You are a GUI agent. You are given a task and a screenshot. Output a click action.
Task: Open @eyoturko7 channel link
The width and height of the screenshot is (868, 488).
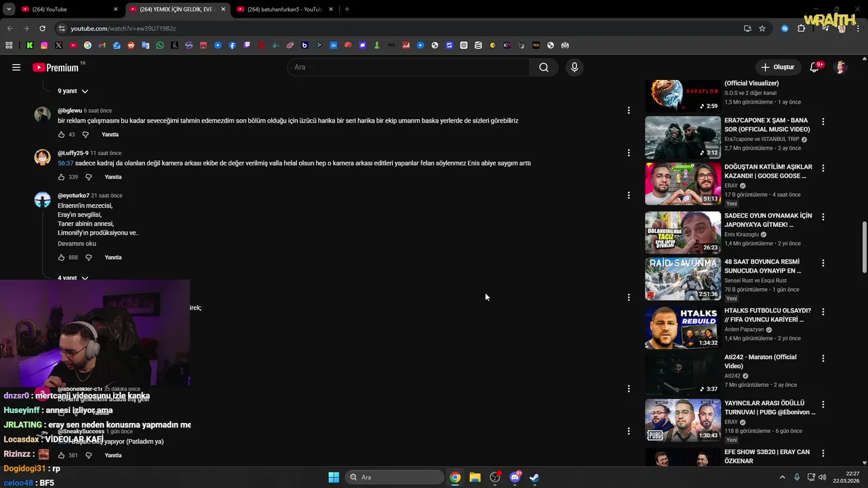[x=73, y=195]
